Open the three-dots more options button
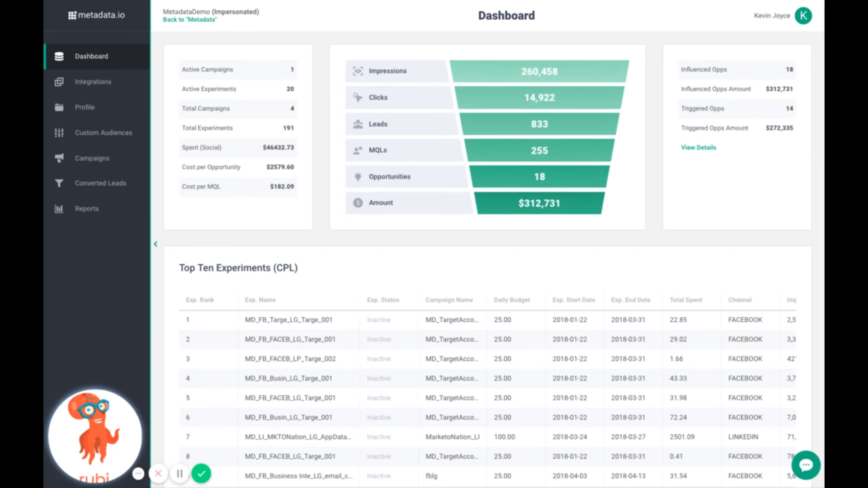This screenshot has width=868, height=488. click(138, 474)
